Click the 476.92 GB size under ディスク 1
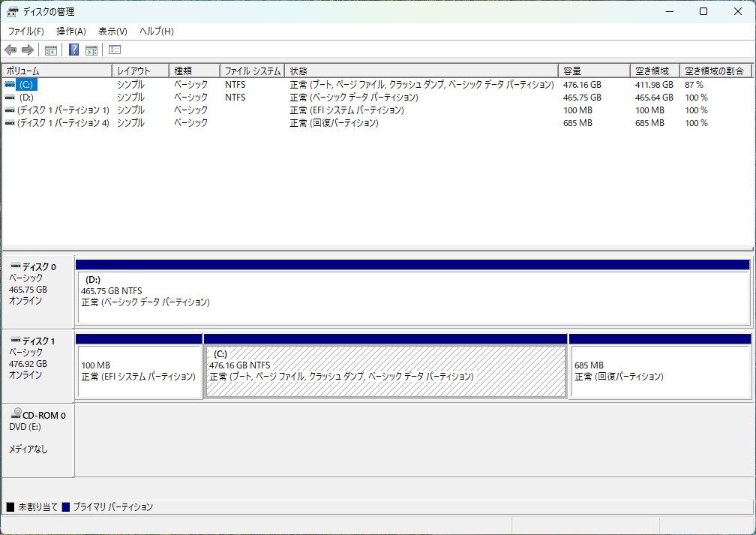This screenshot has height=535, width=756. click(28, 364)
